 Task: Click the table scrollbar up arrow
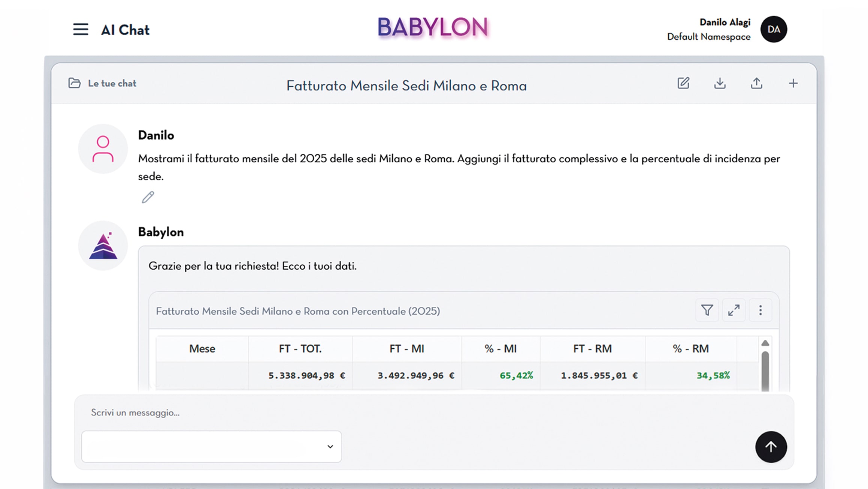765,343
